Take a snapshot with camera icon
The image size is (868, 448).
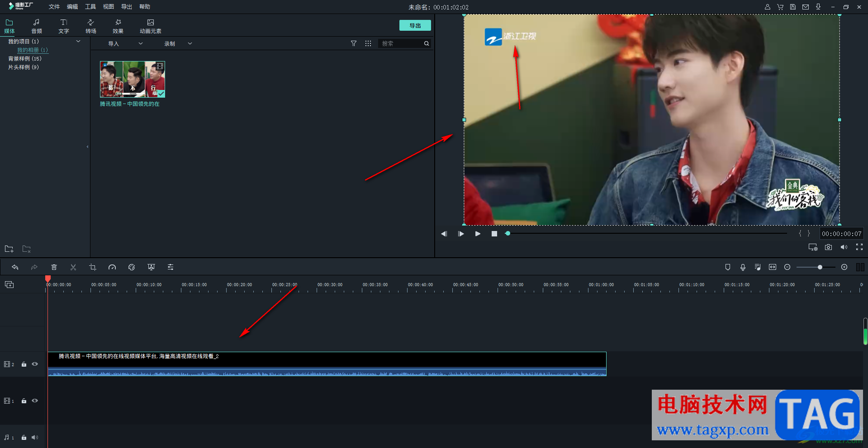pos(828,247)
